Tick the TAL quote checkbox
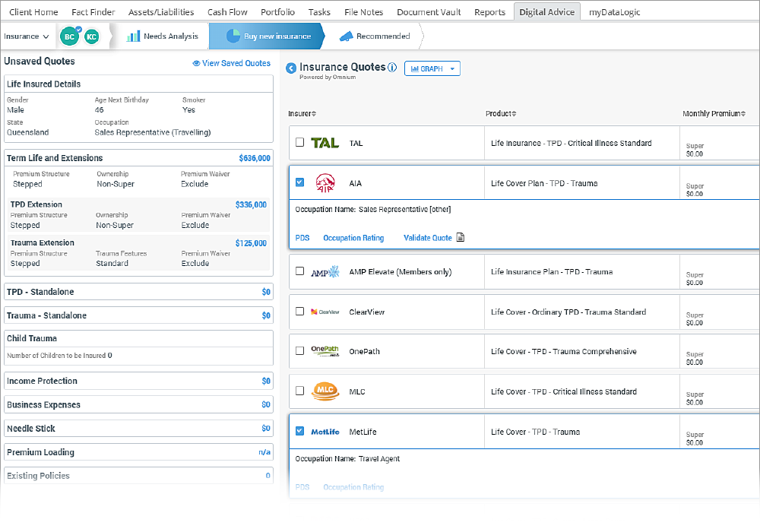The height and width of the screenshot is (532, 760). pyautogui.click(x=300, y=142)
